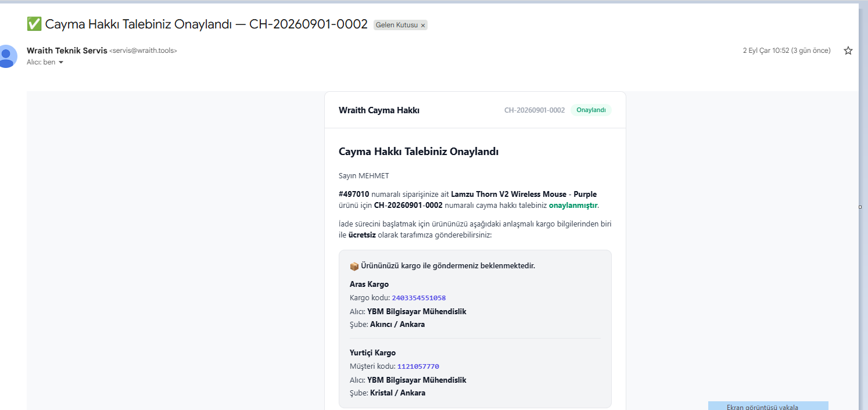The width and height of the screenshot is (868, 410).
Task: Click the bold word 'ücretsiz'
Action: pyautogui.click(x=361, y=235)
